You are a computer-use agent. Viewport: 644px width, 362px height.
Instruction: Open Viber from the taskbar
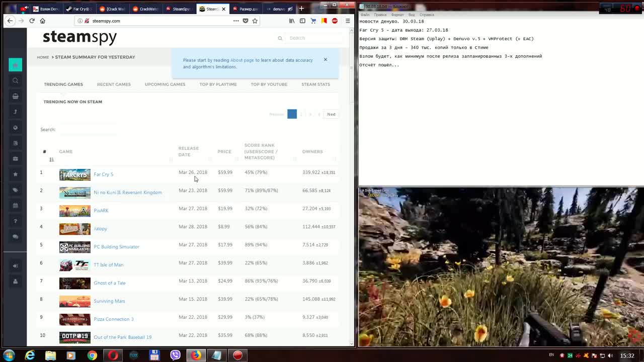click(175, 355)
